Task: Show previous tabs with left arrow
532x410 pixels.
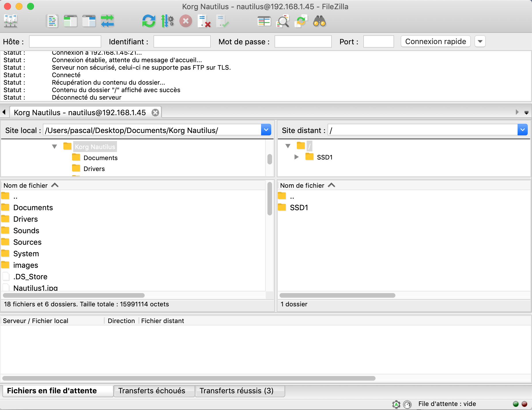Action: [x=4, y=112]
